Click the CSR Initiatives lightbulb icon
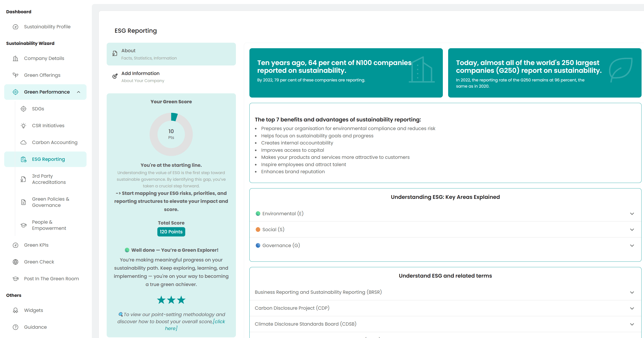 [23, 126]
